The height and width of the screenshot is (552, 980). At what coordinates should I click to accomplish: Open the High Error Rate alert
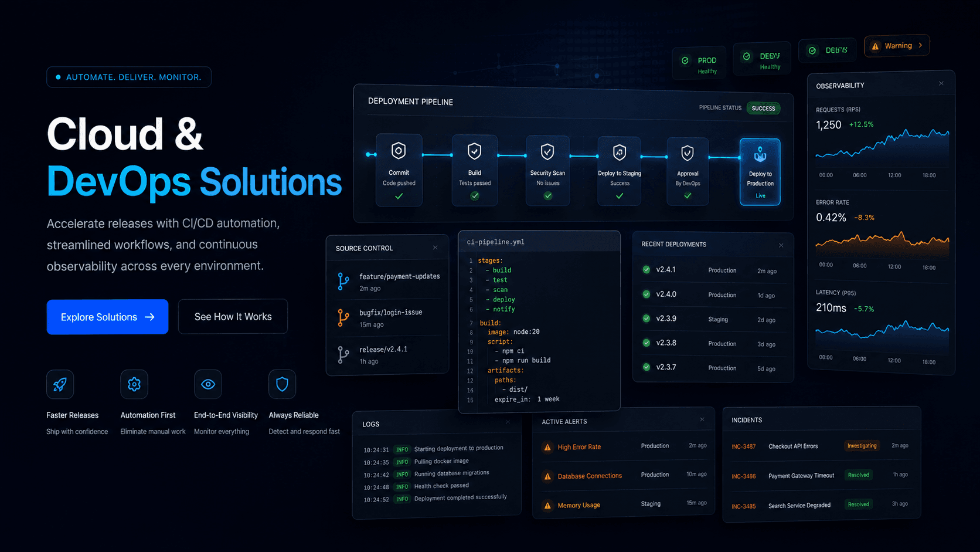point(624,447)
